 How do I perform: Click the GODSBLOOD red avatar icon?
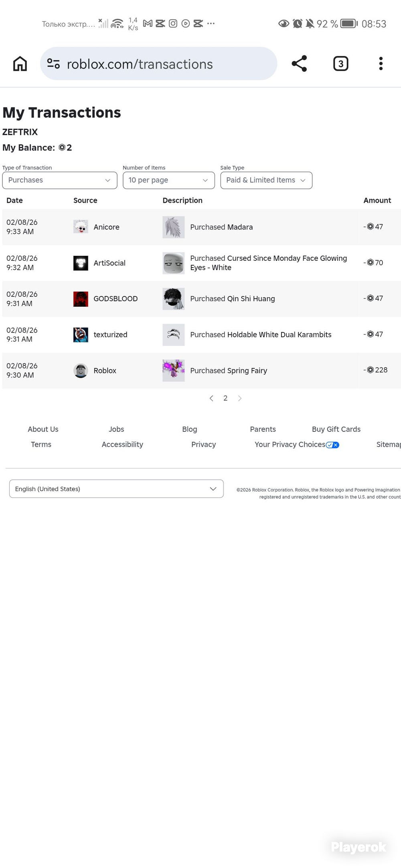tap(81, 299)
